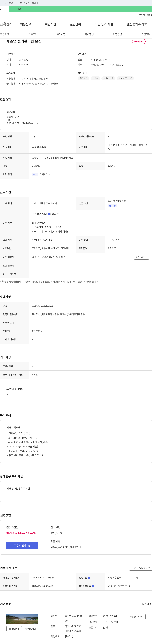Viewport: 152px width, 644px height.
Task: Click chevron arrow next to 더보기
Action: tap(150, 604)
